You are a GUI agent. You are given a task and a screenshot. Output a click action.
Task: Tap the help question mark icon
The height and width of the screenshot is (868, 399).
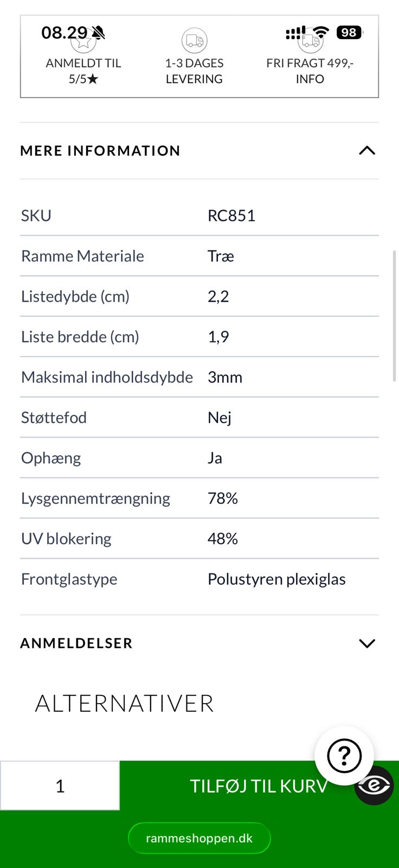(344, 755)
